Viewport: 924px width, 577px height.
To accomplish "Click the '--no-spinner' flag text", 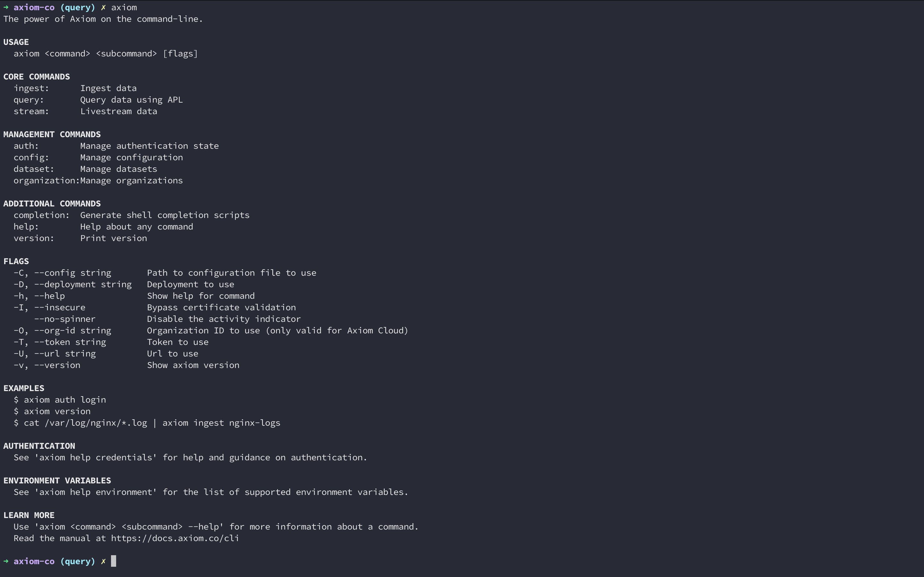I will (65, 319).
